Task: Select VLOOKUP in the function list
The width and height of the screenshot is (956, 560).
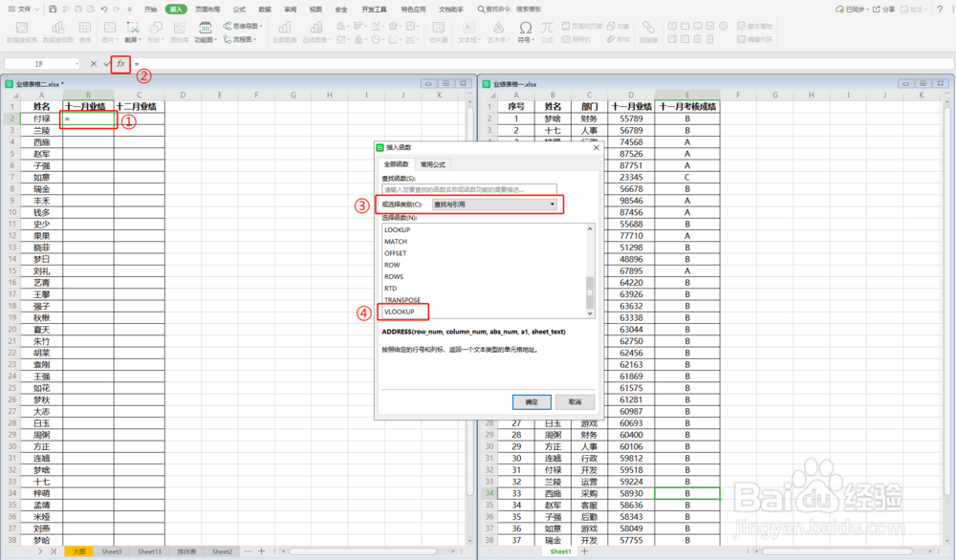Action: click(400, 312)
